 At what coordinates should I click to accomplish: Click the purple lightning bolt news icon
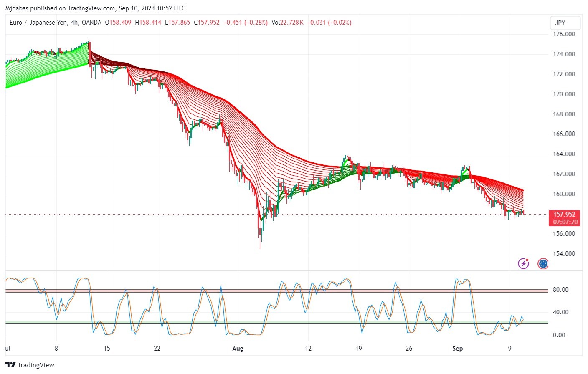point(523,263)
